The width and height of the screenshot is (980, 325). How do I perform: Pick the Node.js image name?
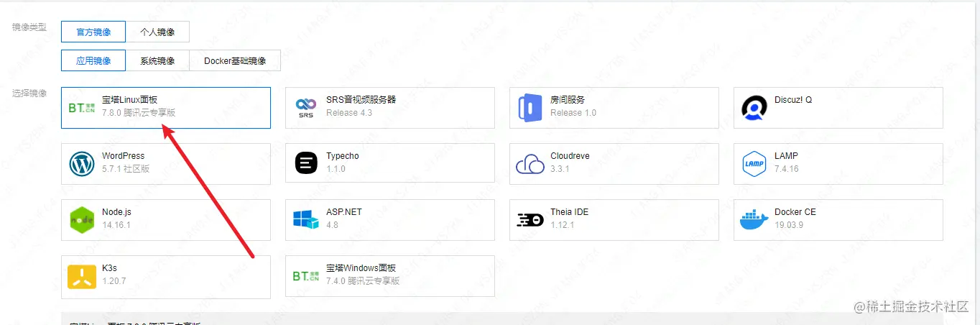116,212
